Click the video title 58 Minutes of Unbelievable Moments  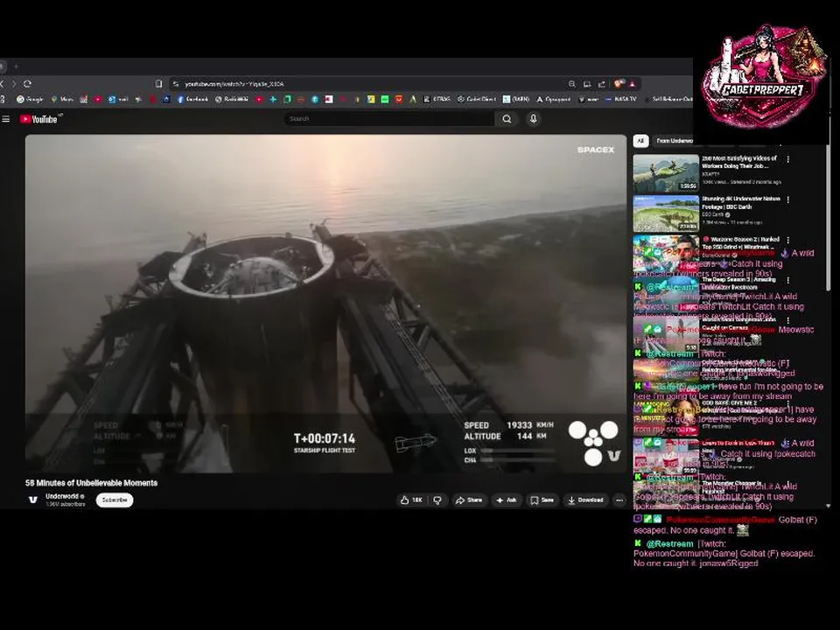[92, 483]
